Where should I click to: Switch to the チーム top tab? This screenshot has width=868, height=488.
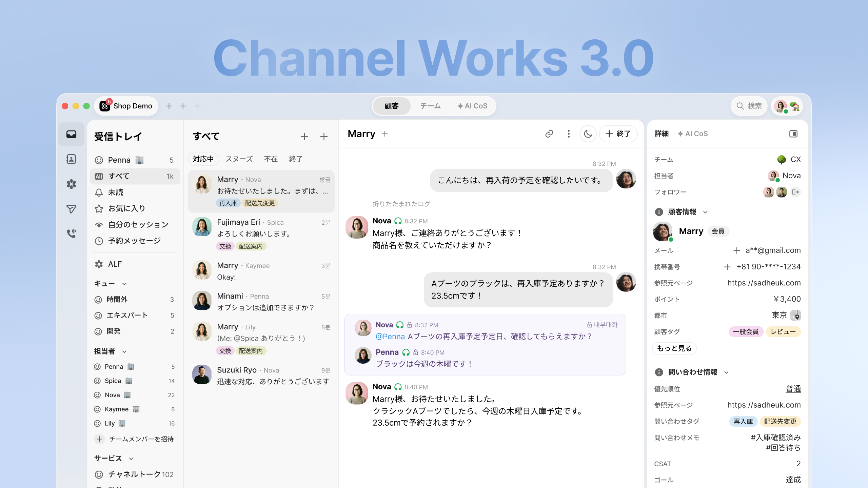click(x=430, y=106)
